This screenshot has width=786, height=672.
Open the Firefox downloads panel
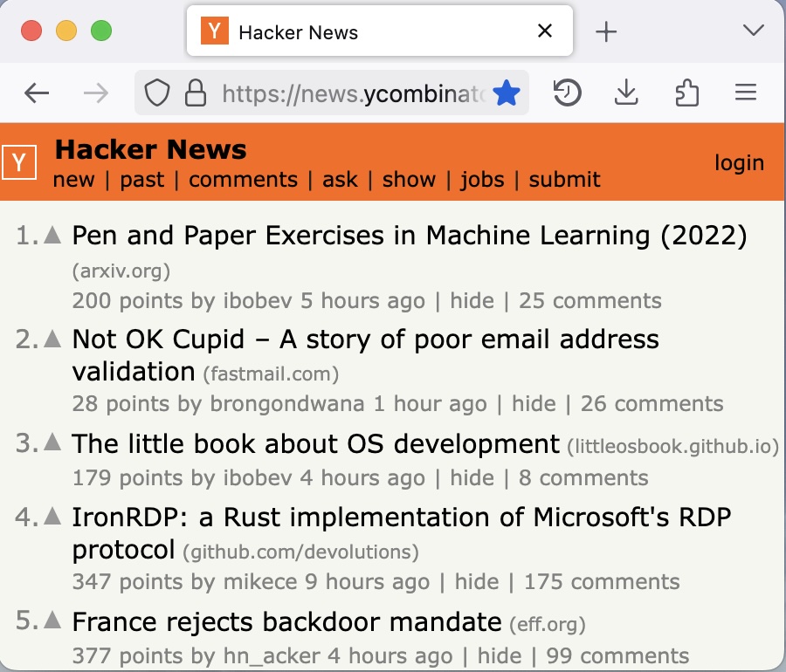coord(626,92)
